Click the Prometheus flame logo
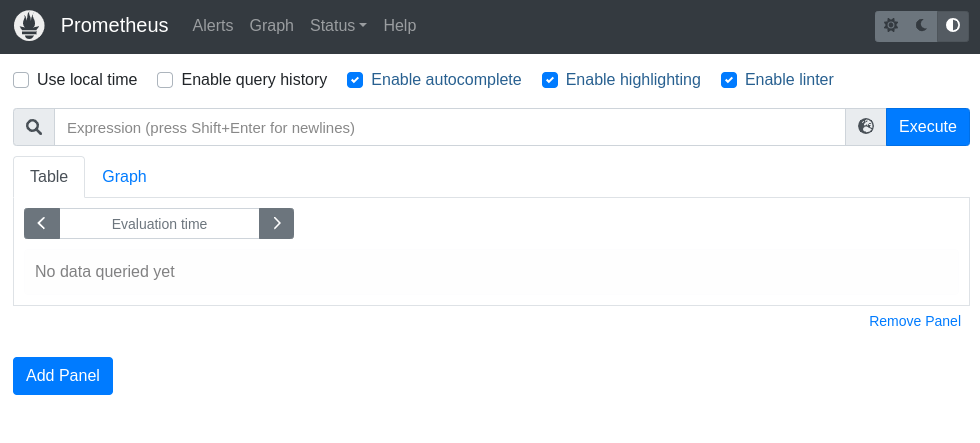Viewport: 980px width, 443px height. coord(29,26)
